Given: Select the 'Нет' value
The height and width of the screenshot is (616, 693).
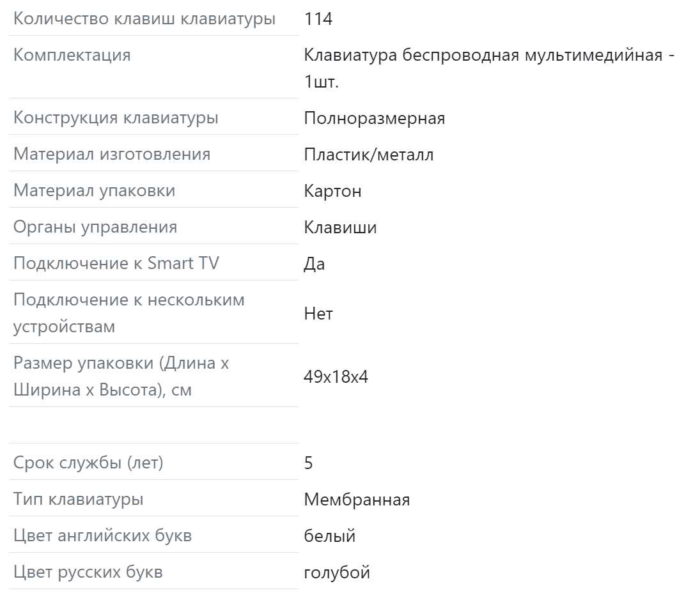Looking at the screenshot, I should [x=318, y=314].
